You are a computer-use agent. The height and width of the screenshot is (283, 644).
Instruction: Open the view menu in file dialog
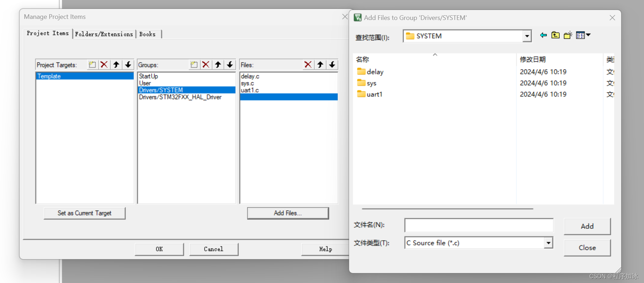(x=583, y=35)
